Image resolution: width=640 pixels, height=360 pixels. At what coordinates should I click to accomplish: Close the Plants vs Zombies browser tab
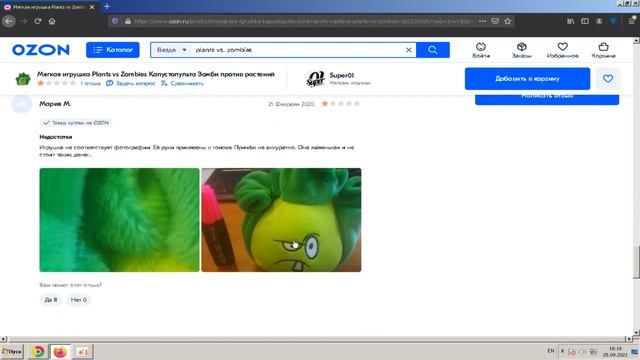(92, 7)
